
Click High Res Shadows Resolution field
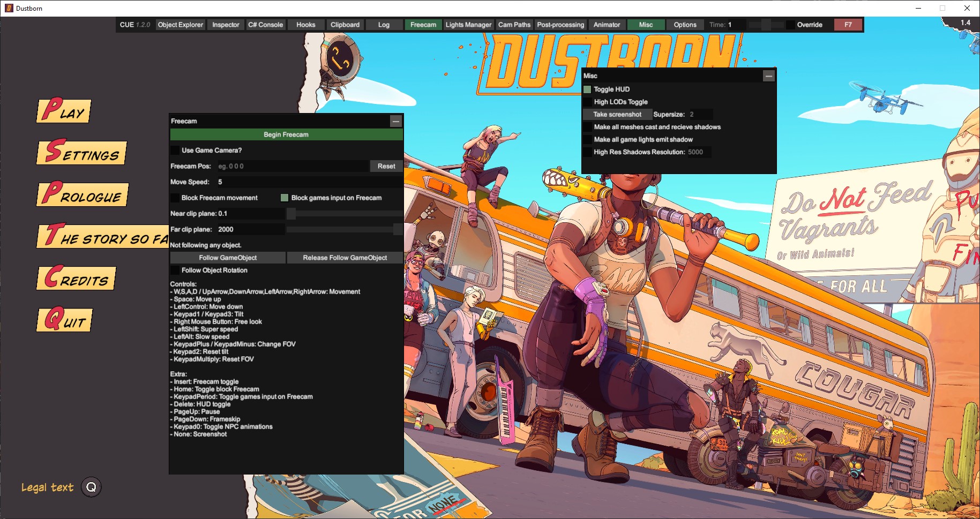point(699,152)
